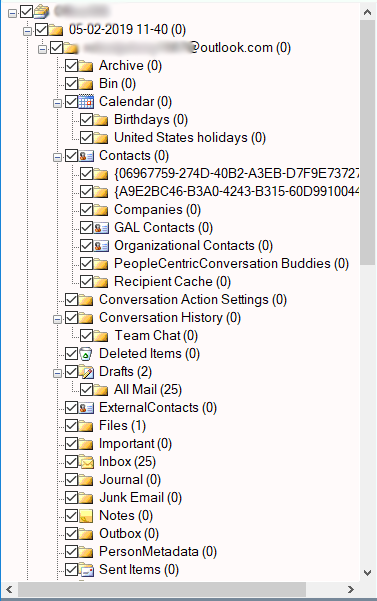
Task: Click the horizontal scrollbar left arrow
Action: [x=10, y=590]
